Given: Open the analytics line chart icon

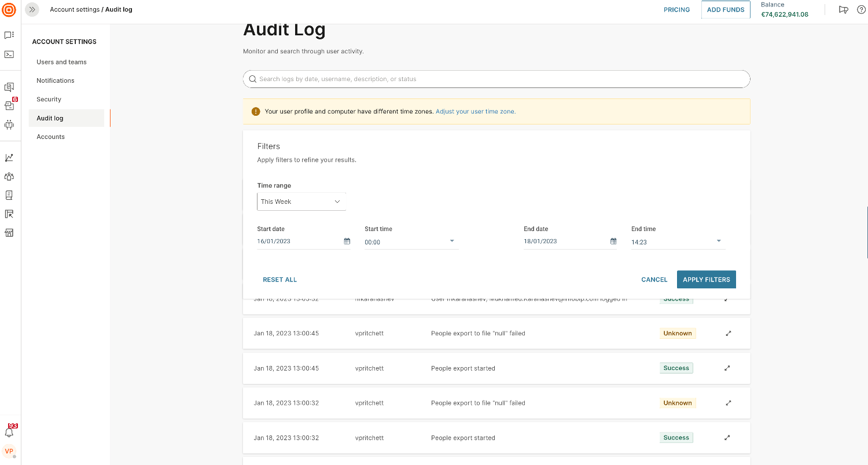Looking at the screenshot, I should click(9, 158).
